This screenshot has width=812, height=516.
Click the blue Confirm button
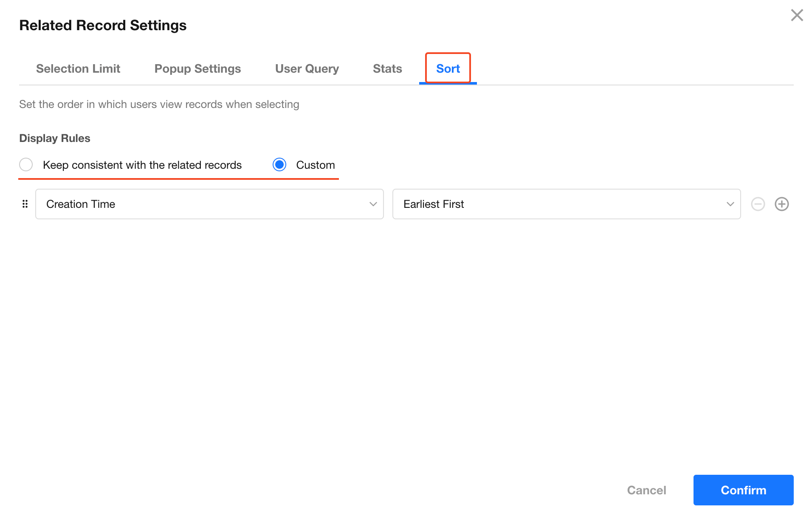click(743, 490)
